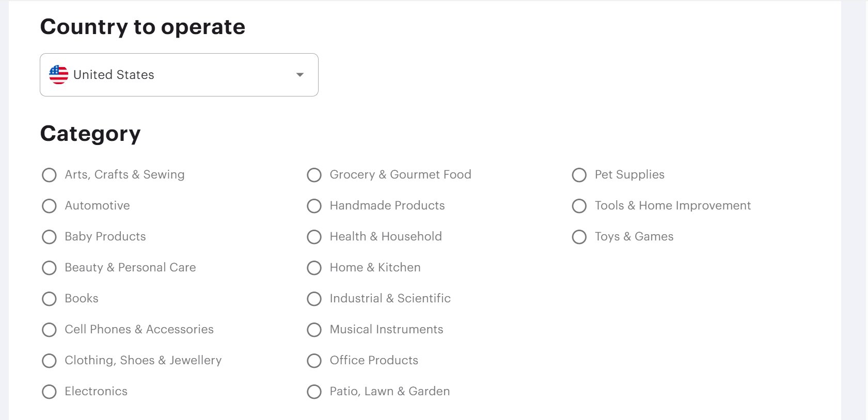
Task: Select Grocery & Gourmet Food
Action: coord(314,175)
